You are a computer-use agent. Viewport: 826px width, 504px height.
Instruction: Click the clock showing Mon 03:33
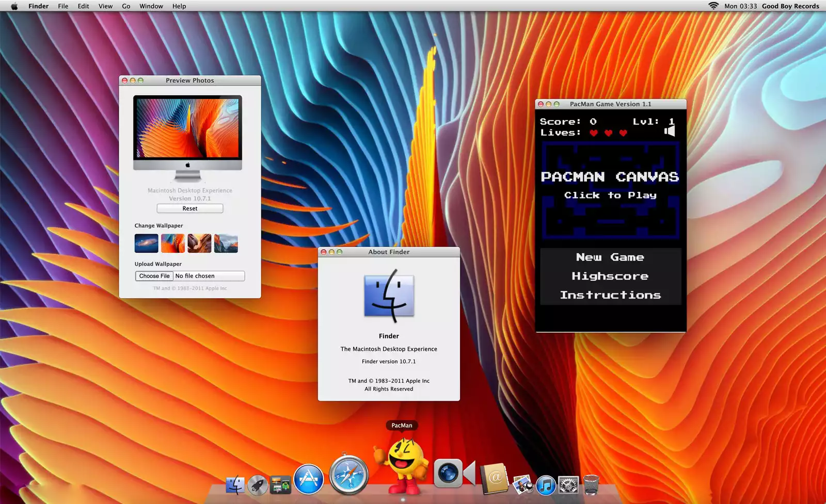click(740, 6)
